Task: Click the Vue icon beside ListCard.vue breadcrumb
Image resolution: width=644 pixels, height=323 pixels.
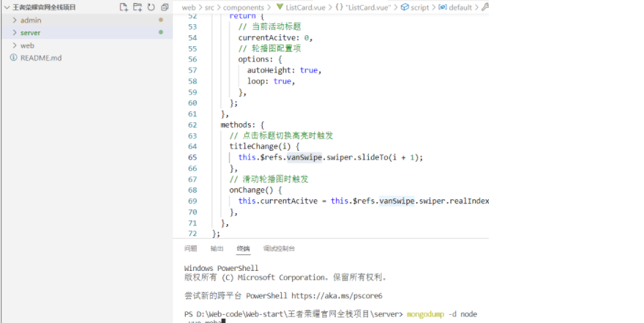Action: pos(280,7)
